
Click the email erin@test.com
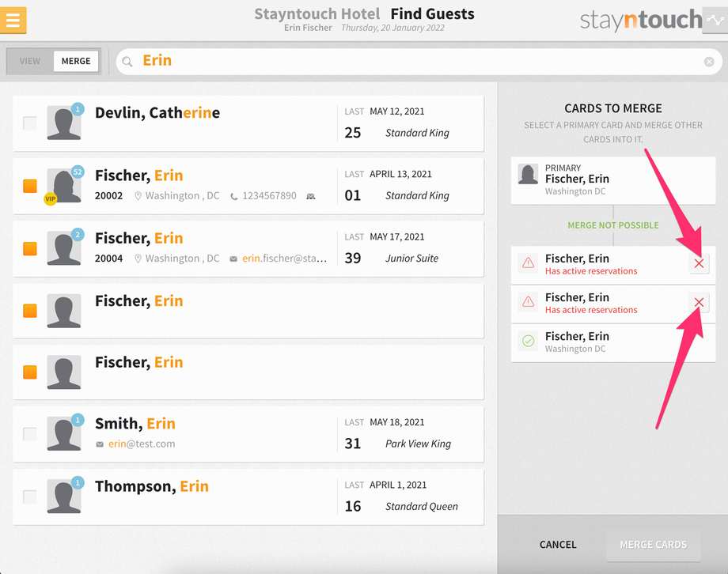pos(142,444)
